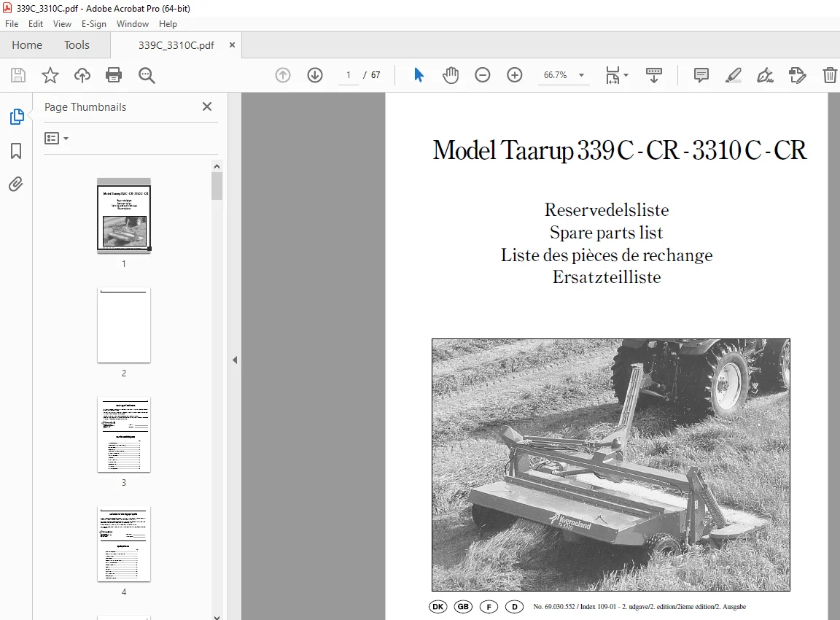
Task: Open the Edit menu
Action: coord(35,24)
